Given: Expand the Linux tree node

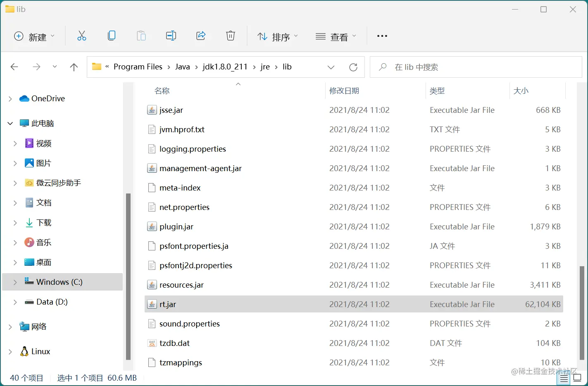Looking at the screenshot, I should point(10,352).
